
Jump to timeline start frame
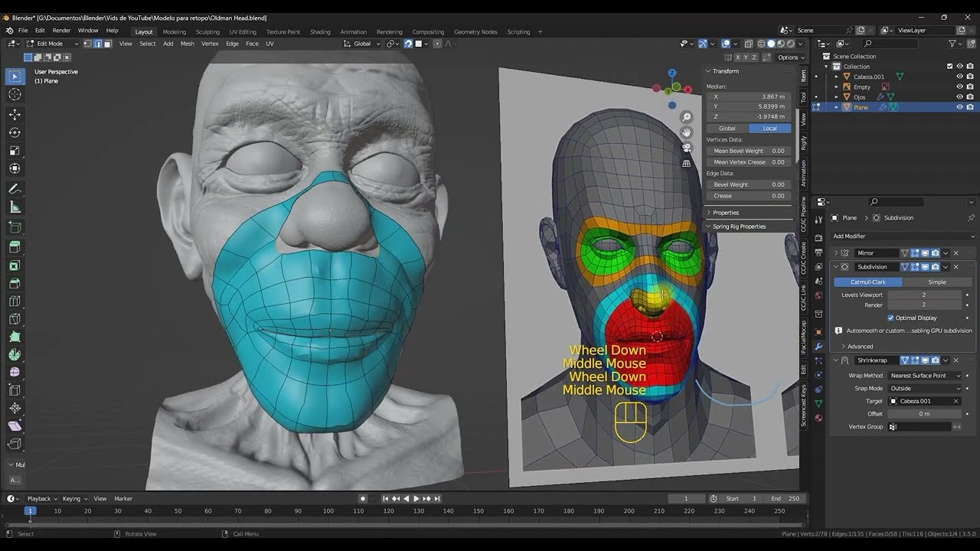click(x=386, y=499)
